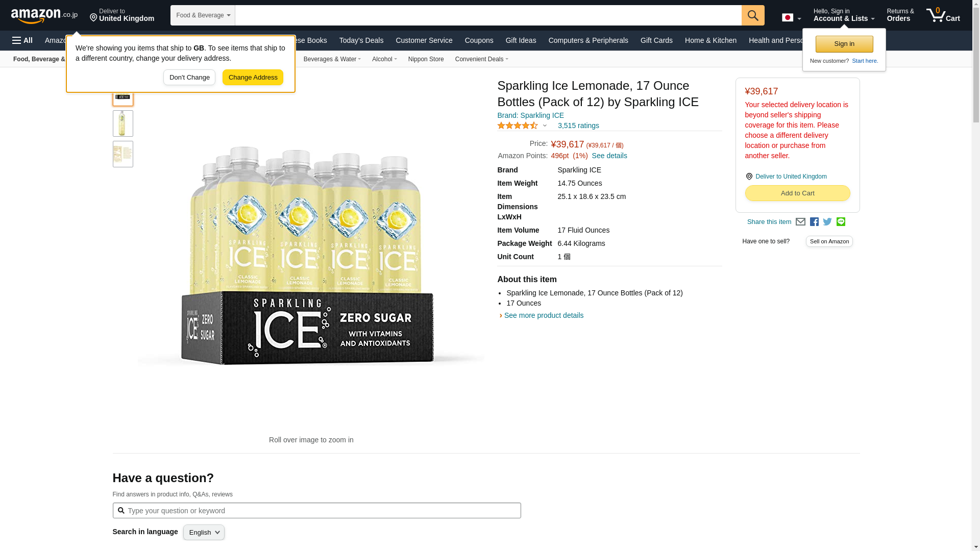Open the All hamburger menu
980x551 pixels.
pos(22,40)
